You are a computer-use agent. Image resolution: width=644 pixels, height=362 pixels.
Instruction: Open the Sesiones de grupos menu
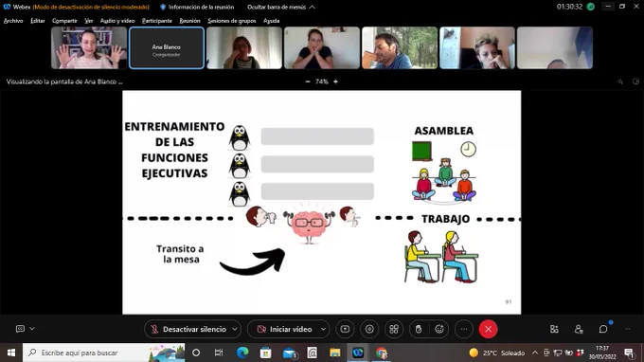point(232,21)
